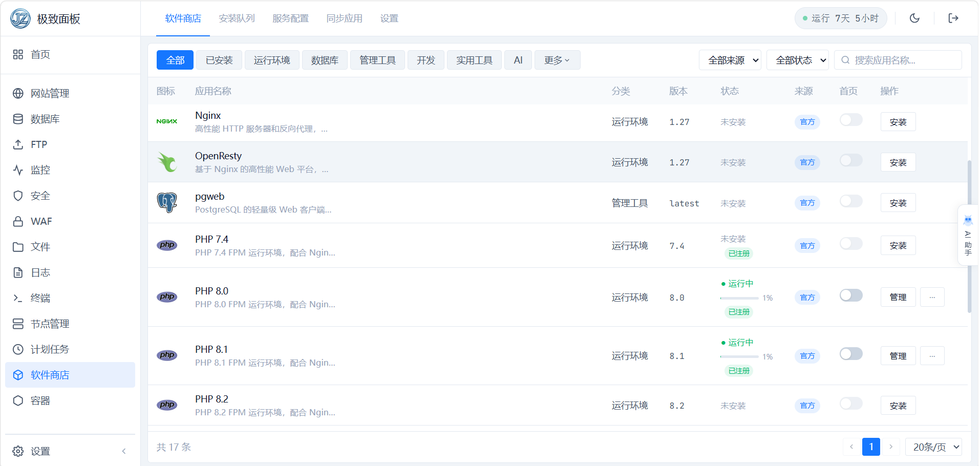Filter by AI category
The width and height of the screenshot is (980, 466).
click(518, 60)
